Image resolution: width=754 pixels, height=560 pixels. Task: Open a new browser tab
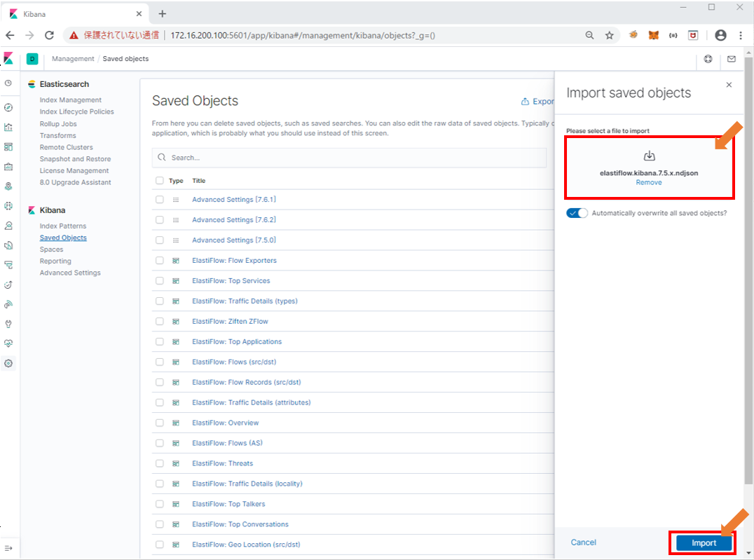pos(162,14)
